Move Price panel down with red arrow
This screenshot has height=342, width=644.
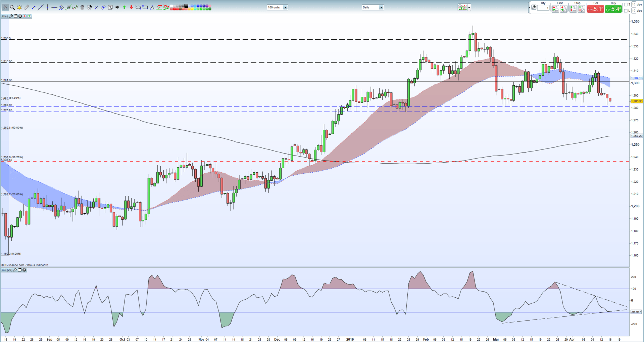(24, 16)
